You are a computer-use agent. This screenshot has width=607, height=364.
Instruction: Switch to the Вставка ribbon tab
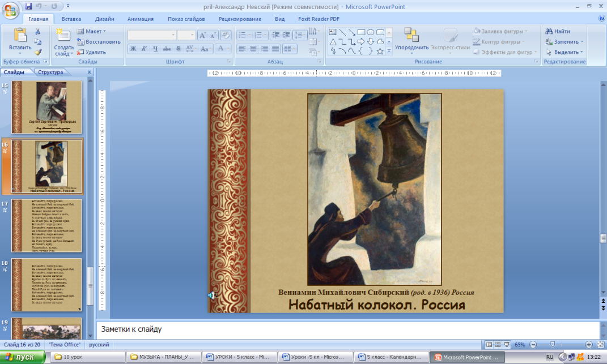point(71,19)
